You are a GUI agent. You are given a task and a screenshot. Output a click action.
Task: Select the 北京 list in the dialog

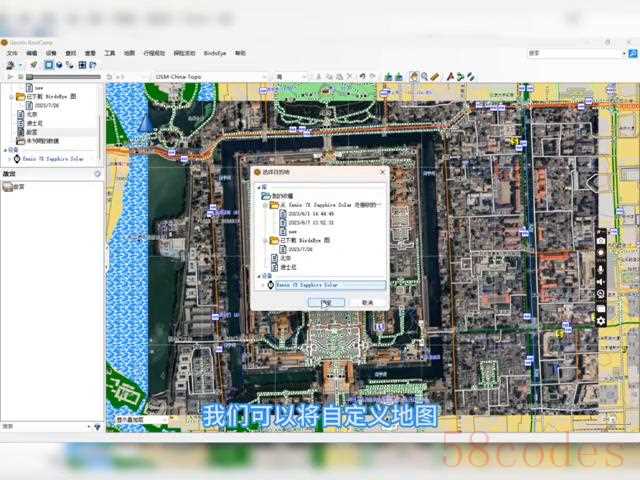[x=281, y=258]
